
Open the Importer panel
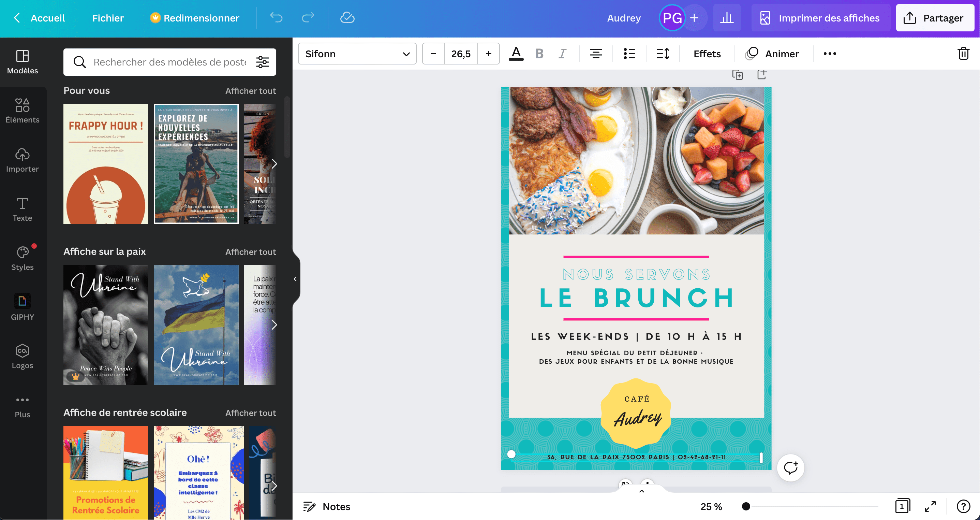coord(23,160)
